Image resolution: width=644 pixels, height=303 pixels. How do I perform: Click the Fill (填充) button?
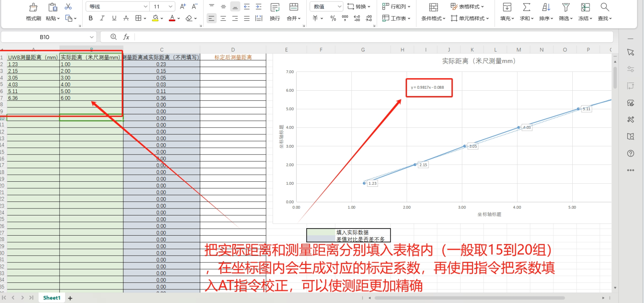pyautogui.click(x=507, y=12)
